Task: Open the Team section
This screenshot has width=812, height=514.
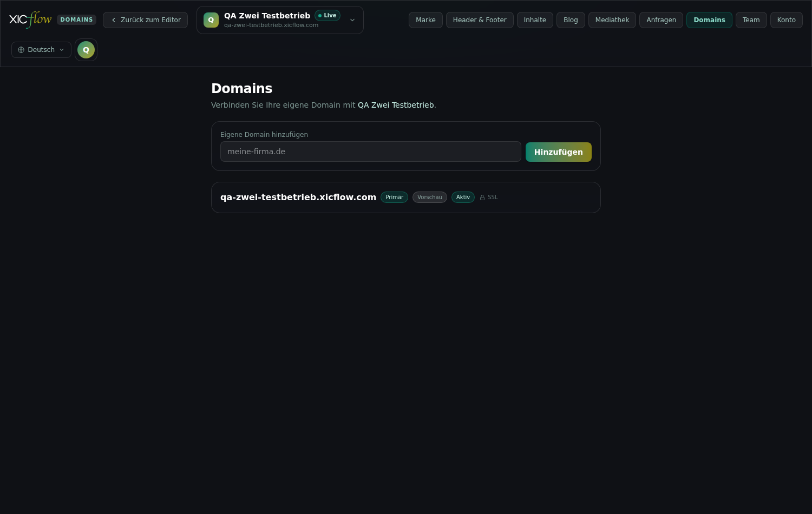Action: pyautogui.click(x=751, y=20)
